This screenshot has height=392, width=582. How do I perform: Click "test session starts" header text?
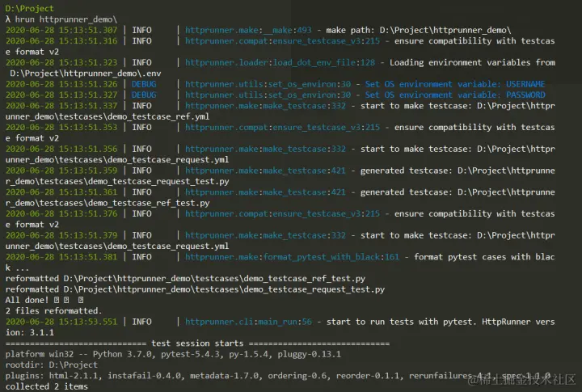pos(197,343)
